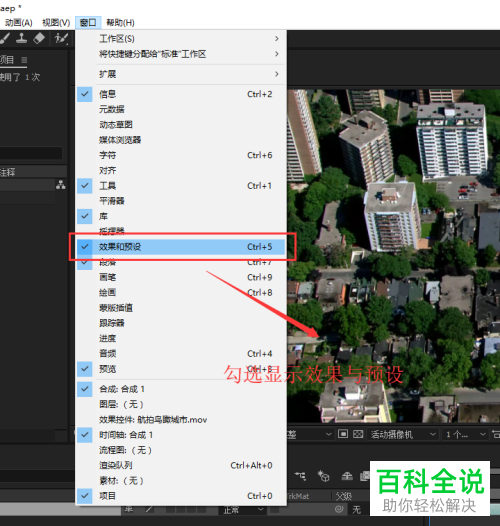The height and width of the screenshot is (526, 500).
Task: Toggle the 效果和预设 panel entry
Action: pos(181,247)
